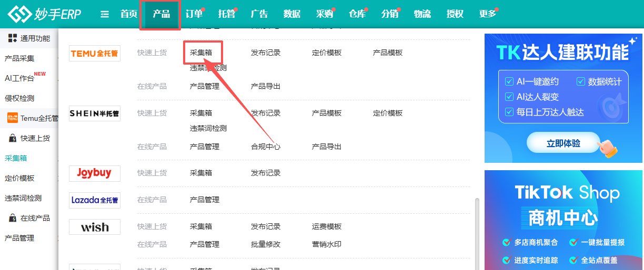Click the 通用功能 grid icon
The width and height of the screenshot is (644, 270).
pyautogui.click(x=13, y=38)
